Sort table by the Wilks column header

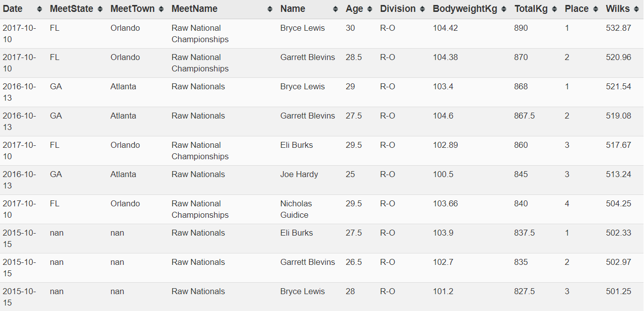(x=618, y=9)
